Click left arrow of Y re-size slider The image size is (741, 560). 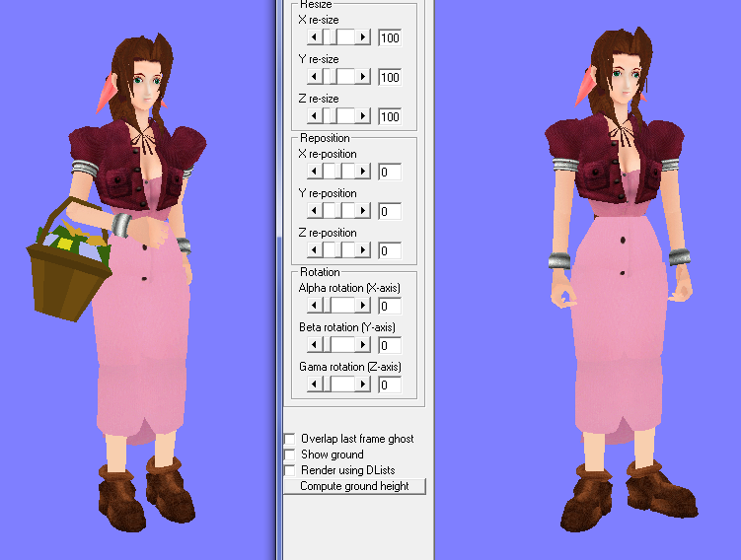[314, 77]
